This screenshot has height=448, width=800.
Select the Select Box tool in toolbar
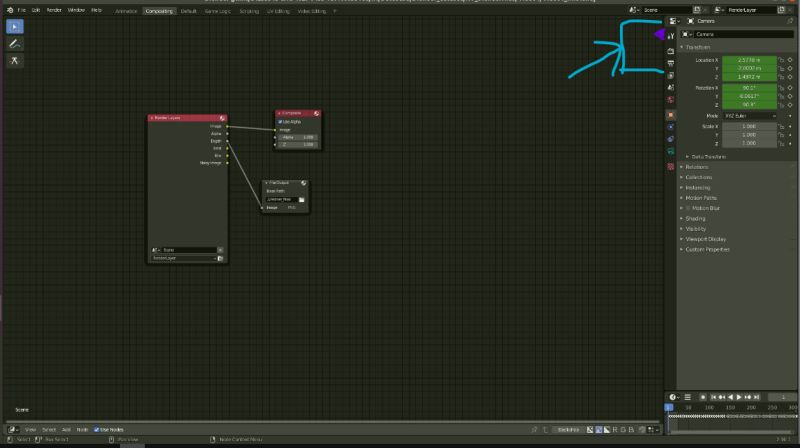(x=15, y=27)
